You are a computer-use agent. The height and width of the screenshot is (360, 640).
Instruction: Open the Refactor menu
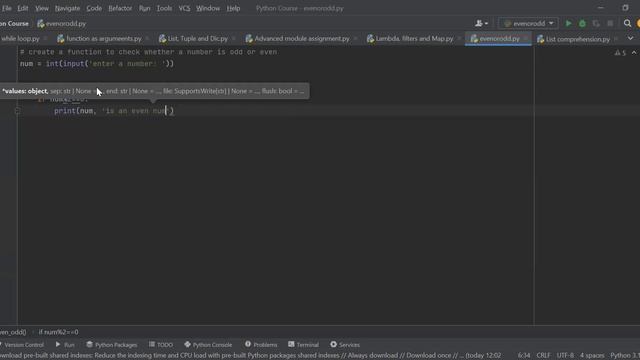point(120,8)
